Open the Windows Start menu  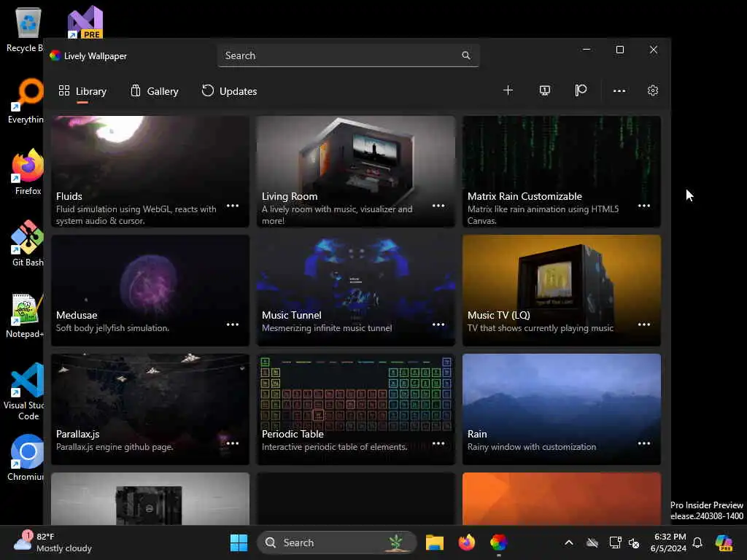click(239, 542)
